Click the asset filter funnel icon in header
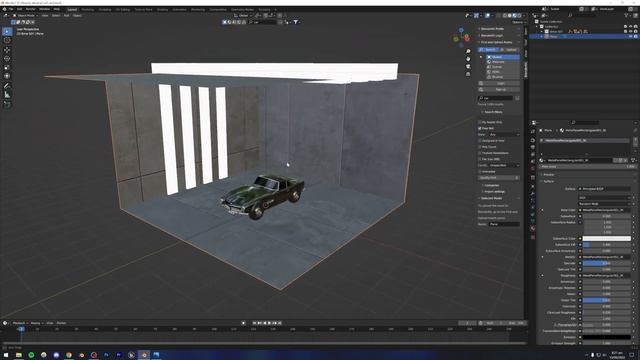The image size is (640, 360). click(x=296, y=22)
